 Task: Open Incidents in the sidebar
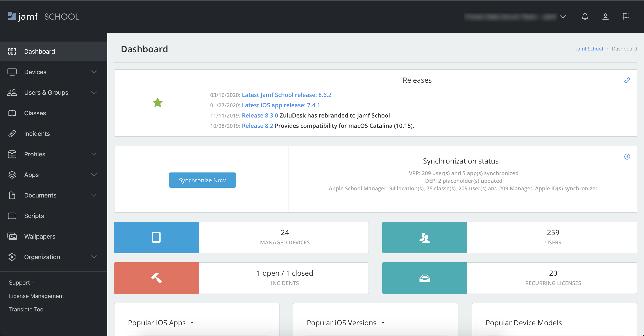(37, 134)
